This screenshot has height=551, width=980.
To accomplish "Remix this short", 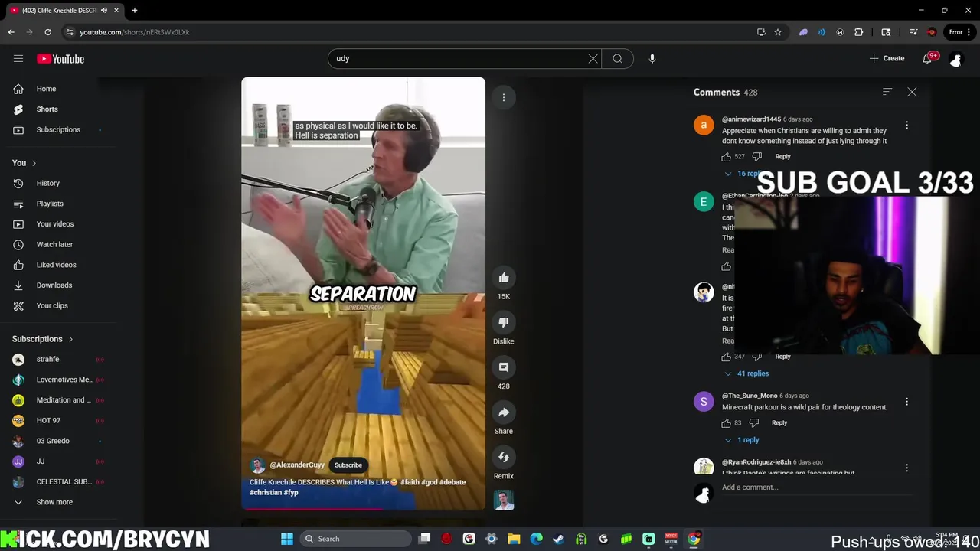I will click(504, 458).
